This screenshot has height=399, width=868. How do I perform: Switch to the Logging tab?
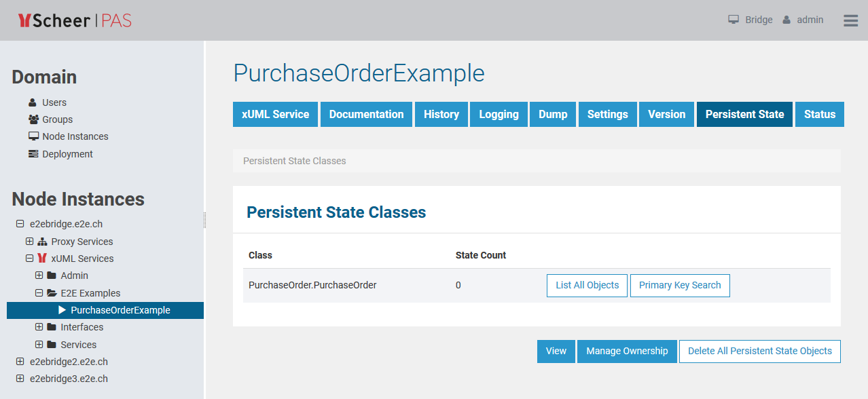tap(499, 114)
